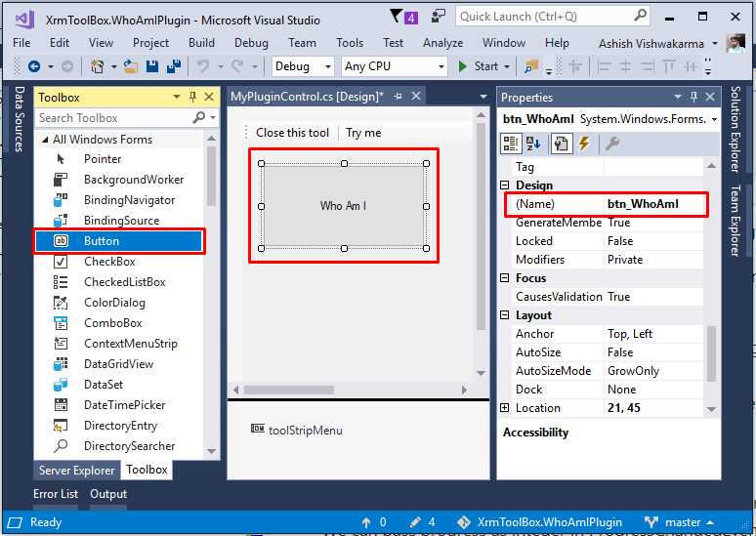Open the Toolbox window options dropdown
Screen dimensions: 756x536
[177, 97]
